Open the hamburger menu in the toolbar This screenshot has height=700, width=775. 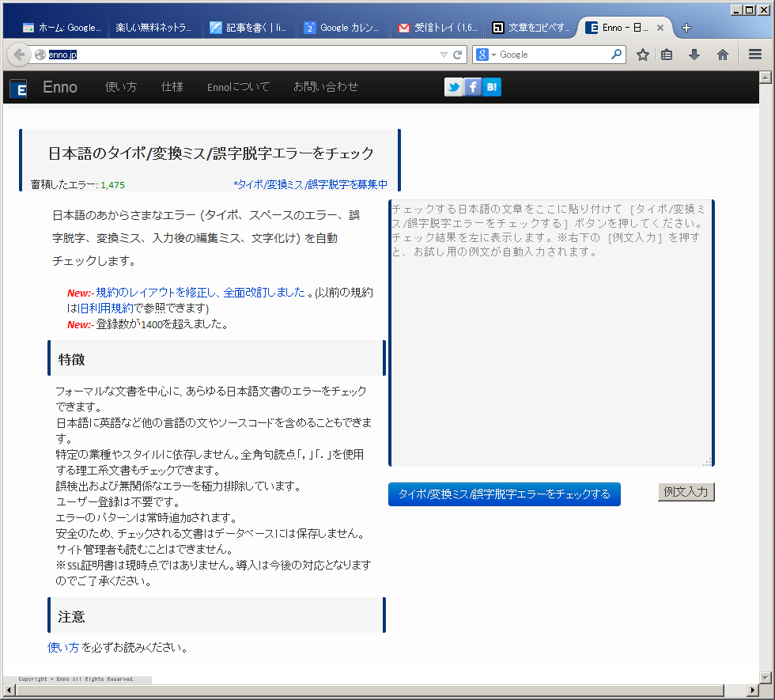tap(754, 55)
